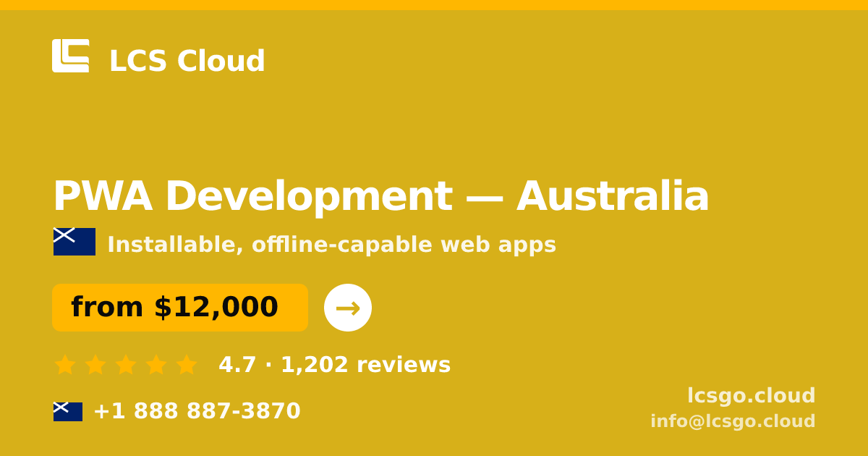The height and width of the screenshot is (456, 868).
Task: Click the LCS Cloud logo icon
Action: (x=71, y=56)
